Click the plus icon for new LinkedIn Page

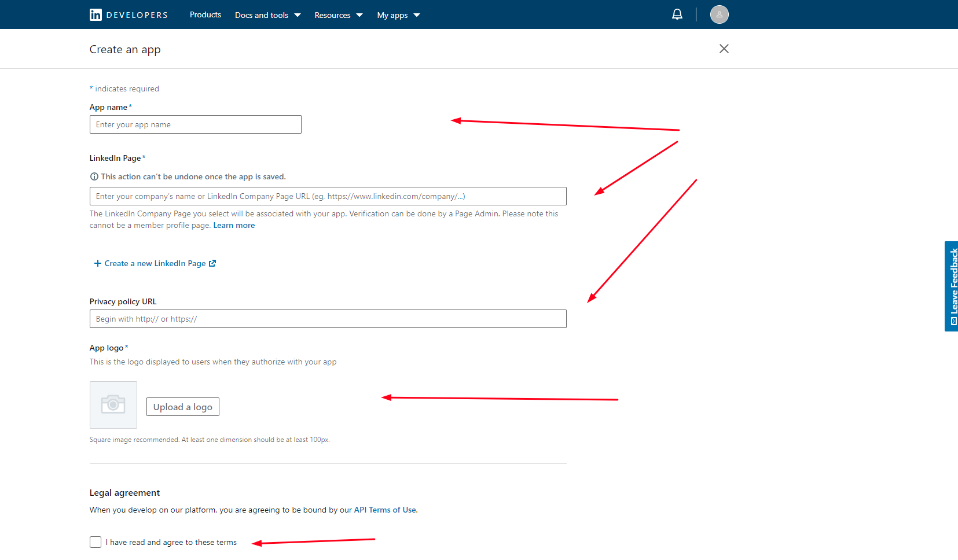[97, 264]
